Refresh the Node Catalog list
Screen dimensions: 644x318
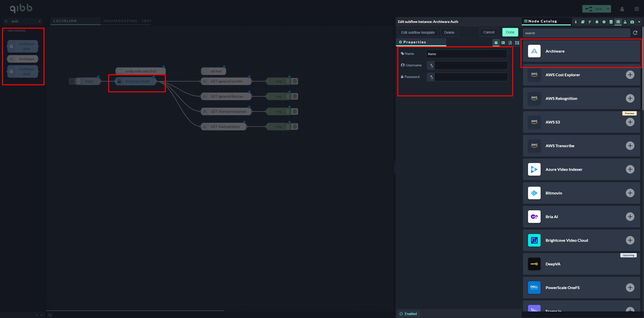click(635, 33)
